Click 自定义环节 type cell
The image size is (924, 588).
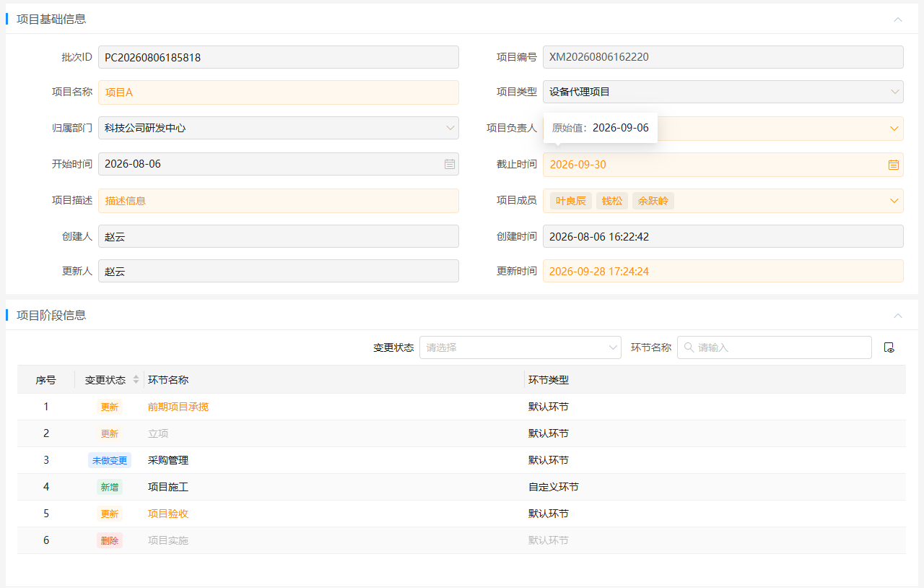[x=554, y=487]
